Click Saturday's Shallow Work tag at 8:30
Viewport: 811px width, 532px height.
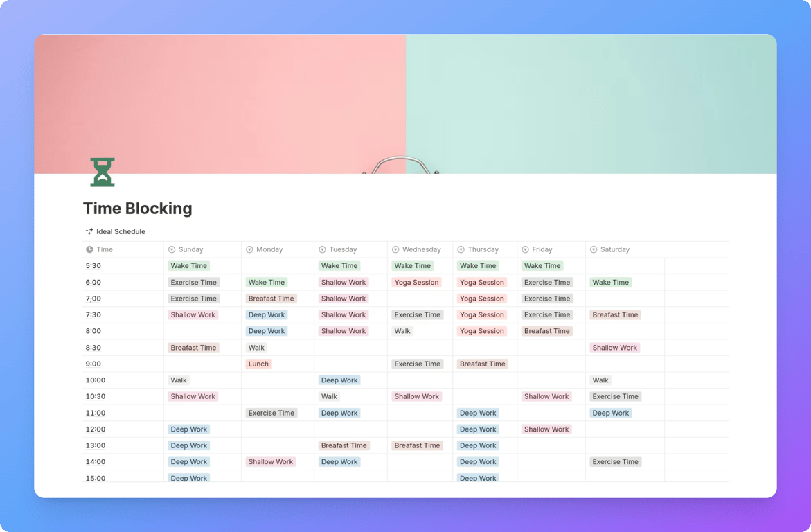(x=614, y=347)
